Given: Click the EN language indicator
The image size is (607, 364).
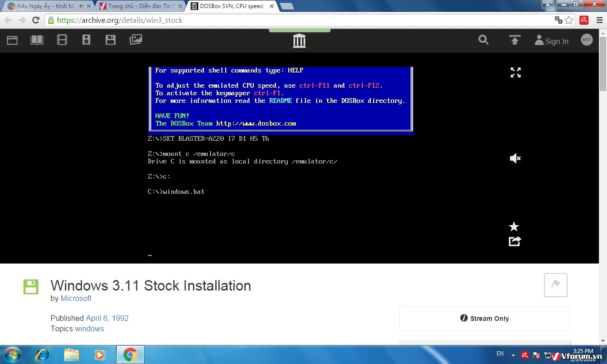Looking at the screenshot, I should (x=500, y=354).
